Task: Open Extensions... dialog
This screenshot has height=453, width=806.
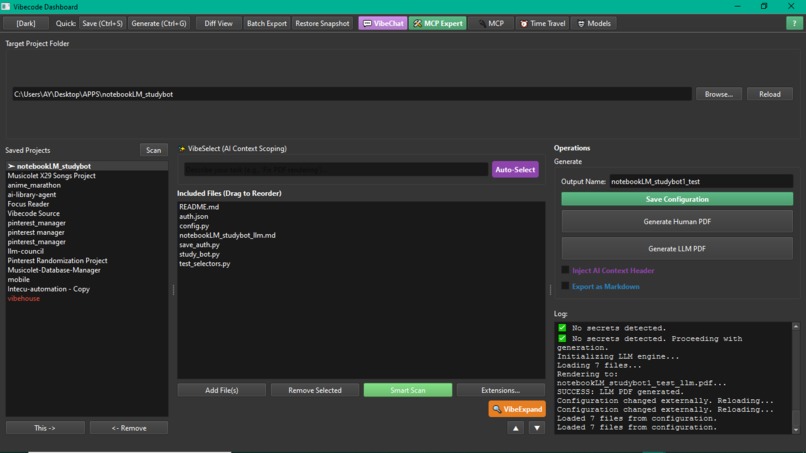Action: pyautogui.click(x=501, y=390)
